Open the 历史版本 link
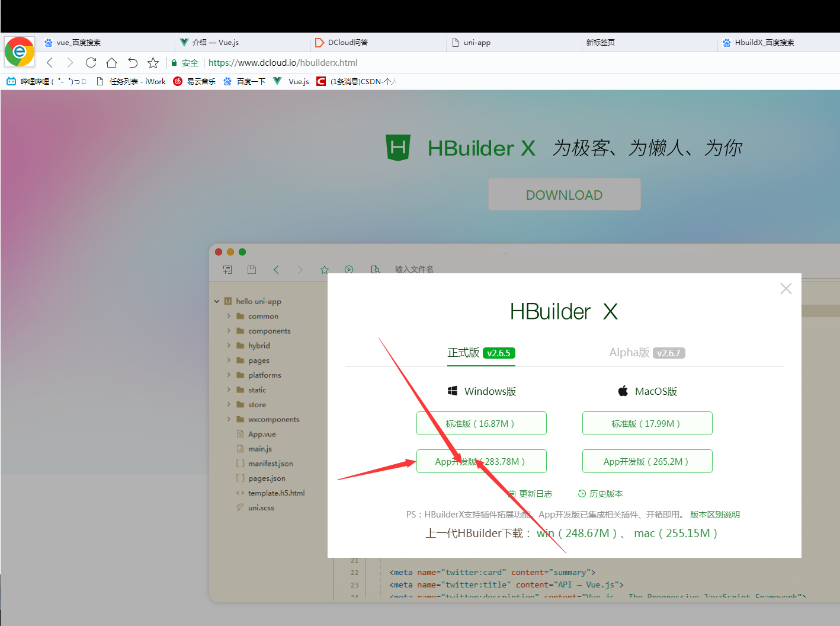 coord(607,493)
